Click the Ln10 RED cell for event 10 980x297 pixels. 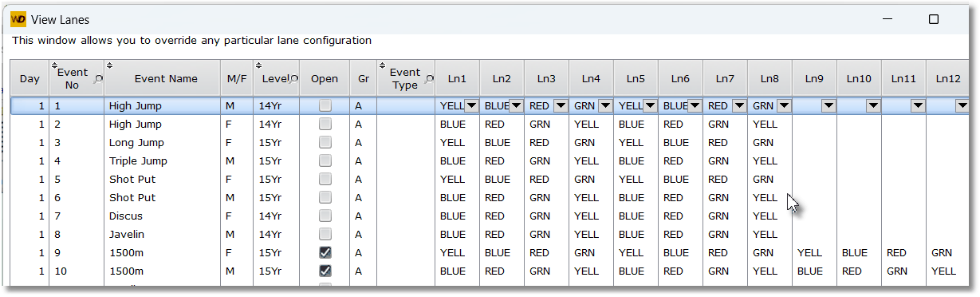[x=859, y=271]
